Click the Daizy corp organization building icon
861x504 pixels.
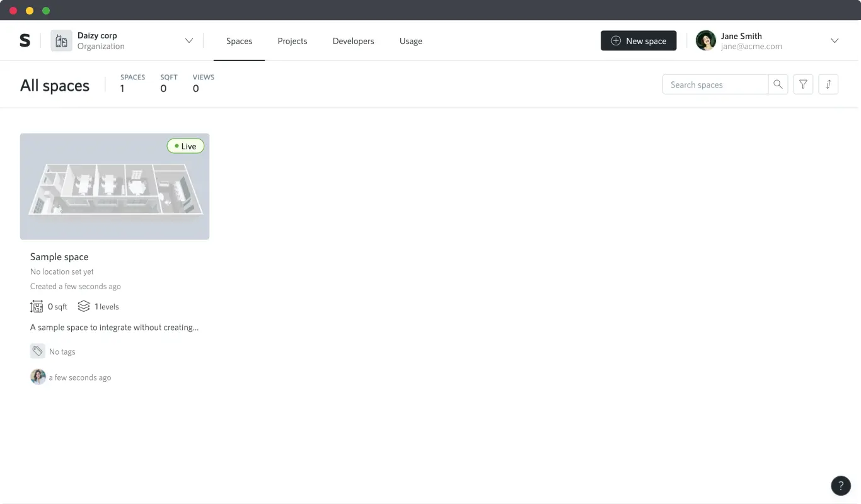tap(61, 41)
